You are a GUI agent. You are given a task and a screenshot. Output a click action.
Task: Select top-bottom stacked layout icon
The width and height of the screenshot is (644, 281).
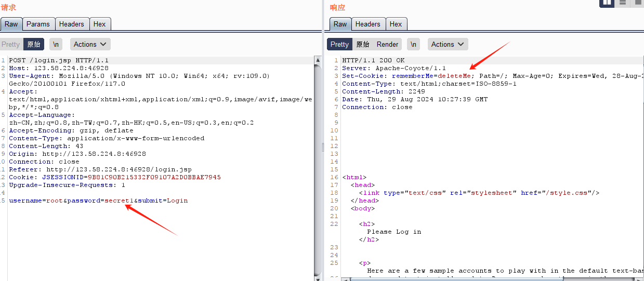click(x=622, y=3)
